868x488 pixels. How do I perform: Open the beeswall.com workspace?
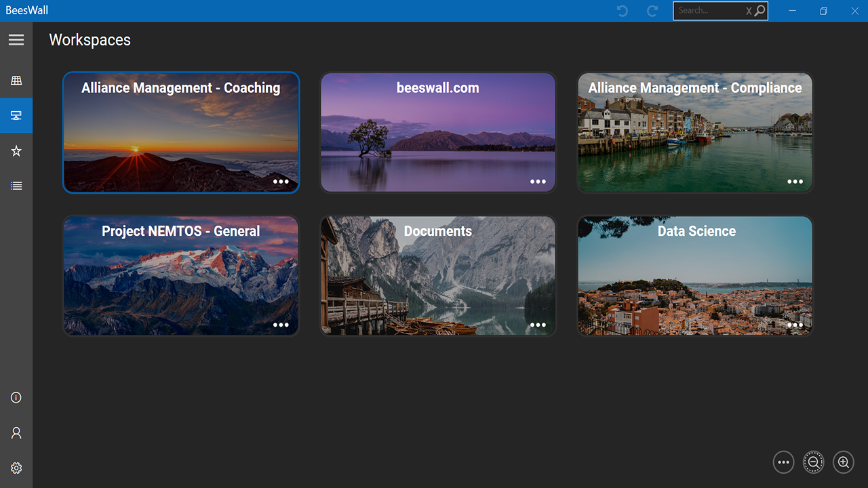point(438,132)
